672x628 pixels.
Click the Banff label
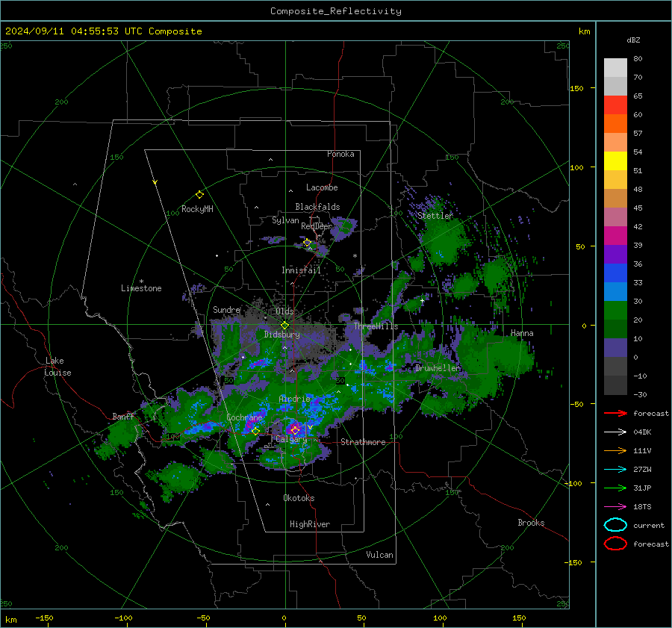[123, 417]
